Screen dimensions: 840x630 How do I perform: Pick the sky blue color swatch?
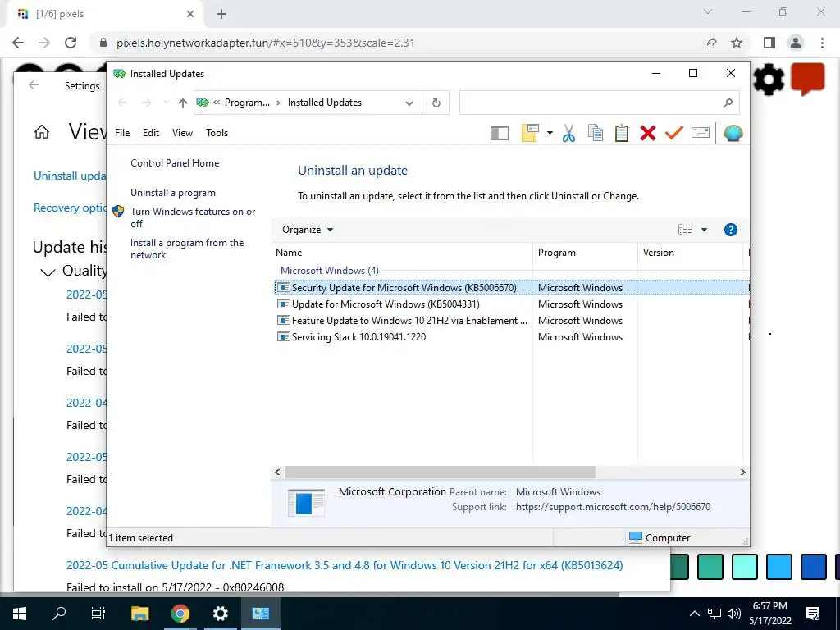(779, 567)
